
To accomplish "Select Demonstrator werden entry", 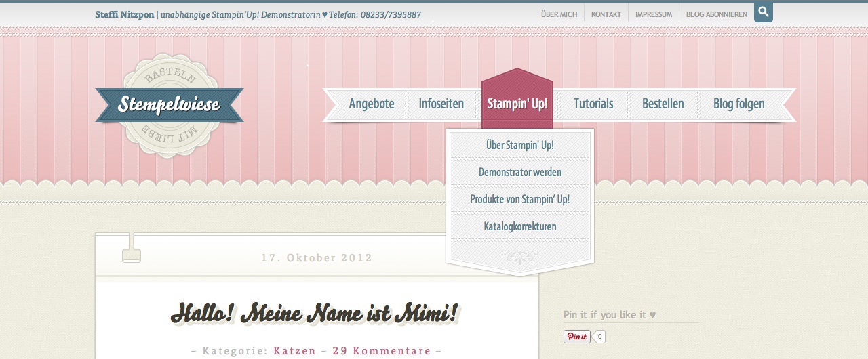I will (x=520, y=172).
